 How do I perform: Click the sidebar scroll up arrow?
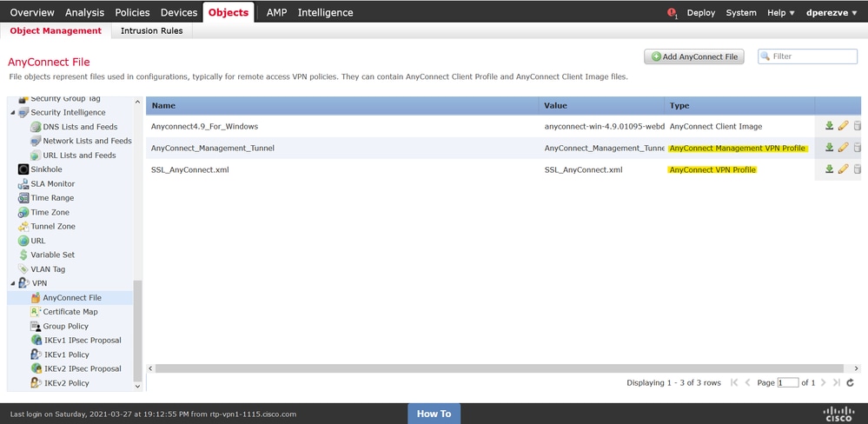[x=138, y=102]
